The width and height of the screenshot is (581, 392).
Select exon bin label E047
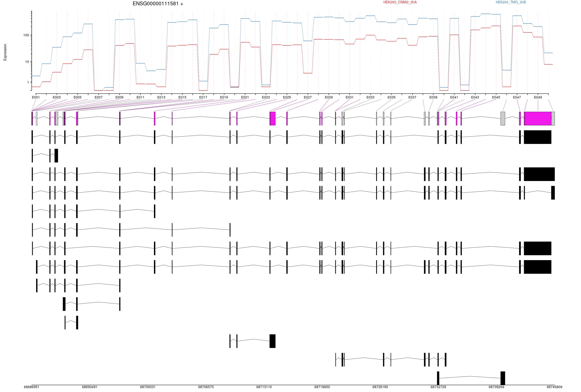[x=517, y=97]
